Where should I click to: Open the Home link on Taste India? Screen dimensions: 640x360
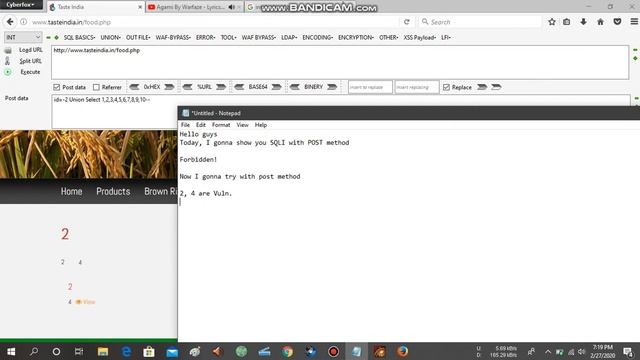pos(71,191)
